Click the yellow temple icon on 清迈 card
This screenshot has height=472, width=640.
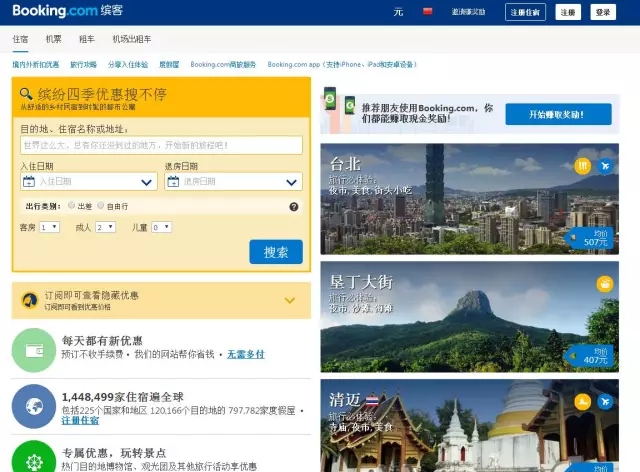(x=582, y=402)
